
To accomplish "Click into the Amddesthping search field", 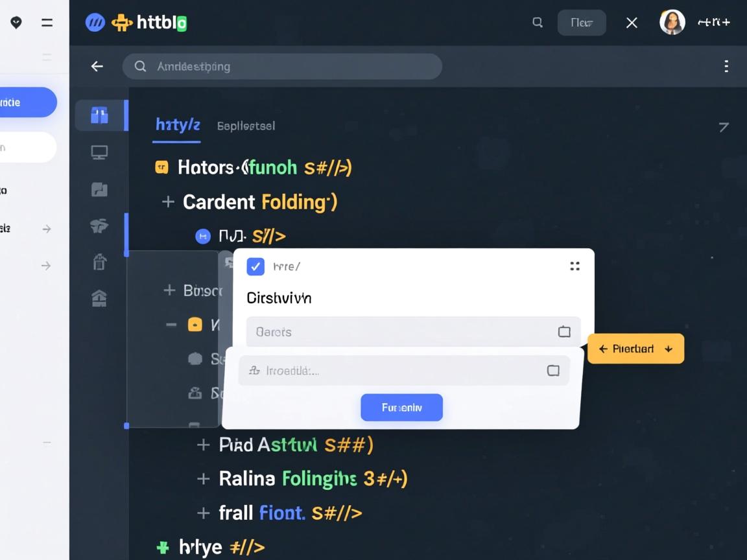I will (x=292, y=66).
